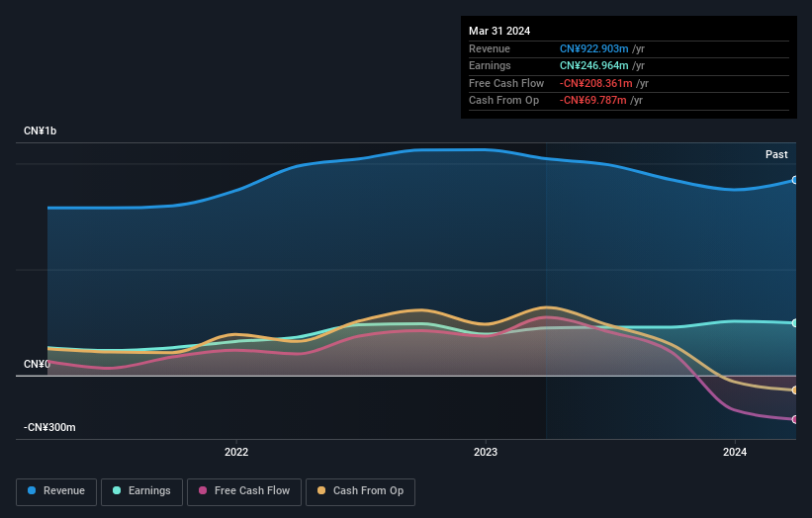
Task: Click the -CN¥208.361m free cash flow value
Action: [x=596, y=83]
